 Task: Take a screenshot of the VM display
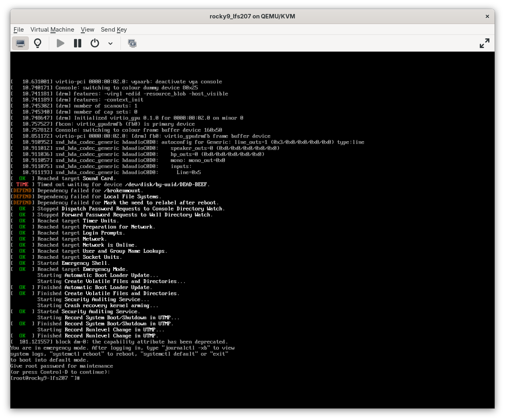point(132,43)
